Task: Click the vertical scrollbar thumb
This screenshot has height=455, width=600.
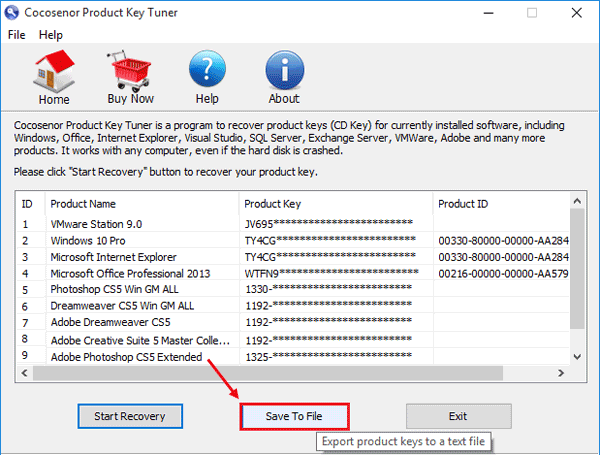Action: click(x=577, y=269)
